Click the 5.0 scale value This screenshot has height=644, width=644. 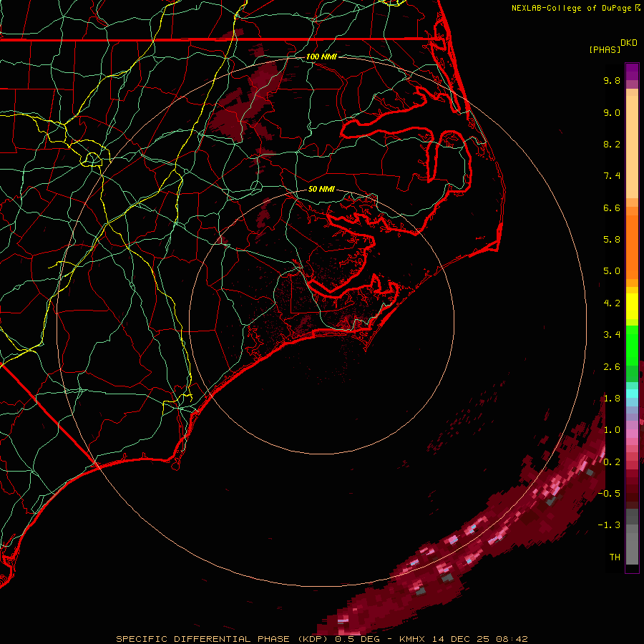612,271
